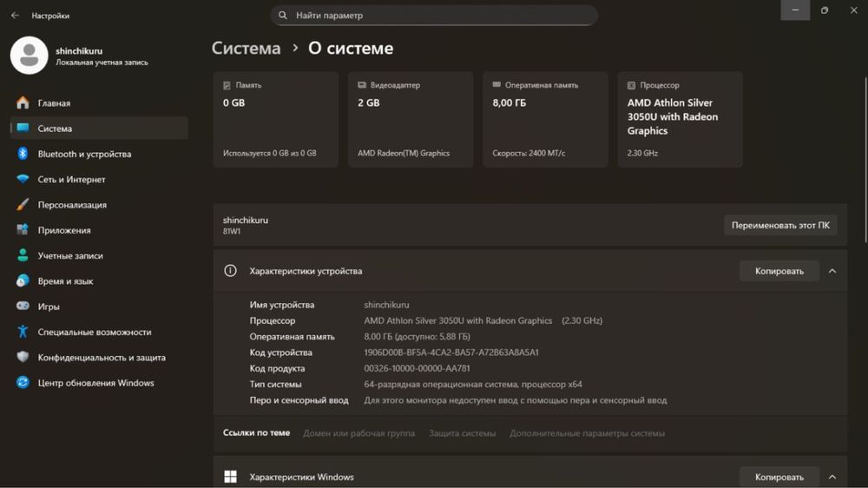Click the 81W1 model label

[232, 232]
